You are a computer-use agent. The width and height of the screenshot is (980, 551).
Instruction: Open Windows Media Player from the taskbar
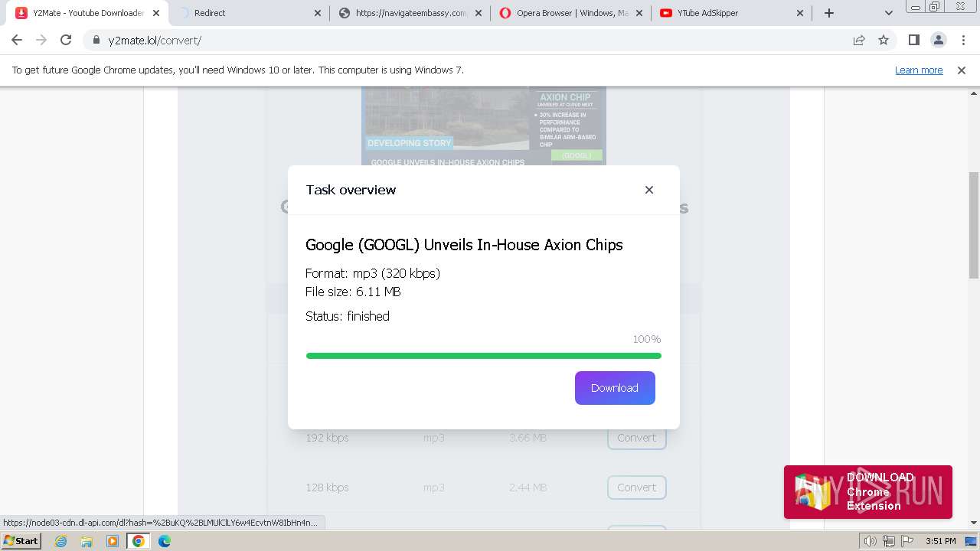(113, 541)
